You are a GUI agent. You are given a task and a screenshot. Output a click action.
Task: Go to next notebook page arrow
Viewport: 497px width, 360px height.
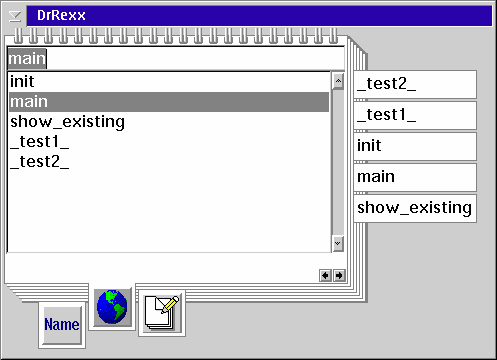(339, 276)
